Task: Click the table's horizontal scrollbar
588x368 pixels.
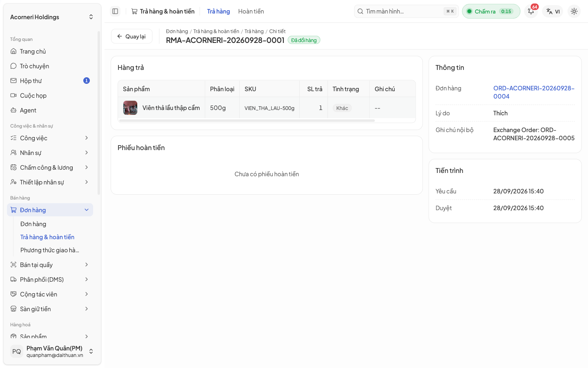Action: (247, 121)
